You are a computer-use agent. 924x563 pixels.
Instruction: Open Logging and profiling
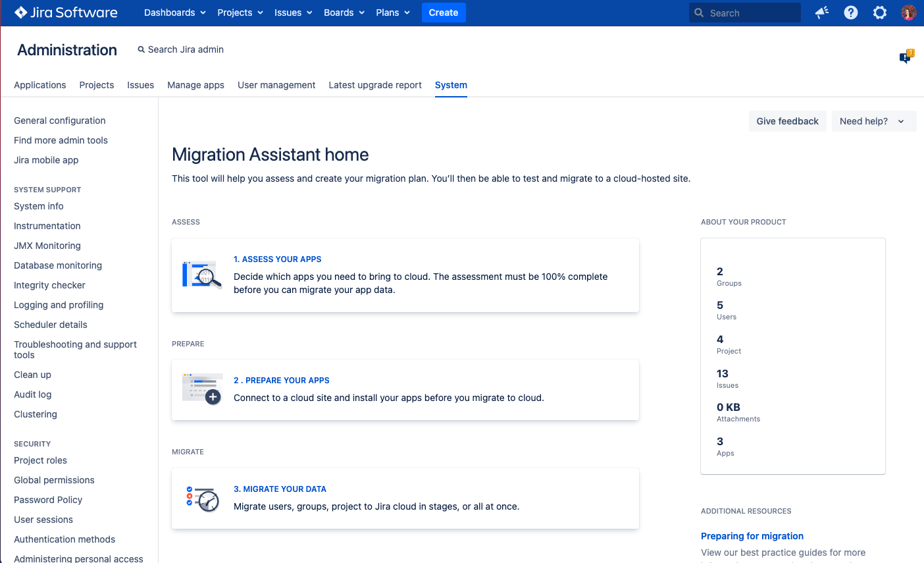pos(59,305)
